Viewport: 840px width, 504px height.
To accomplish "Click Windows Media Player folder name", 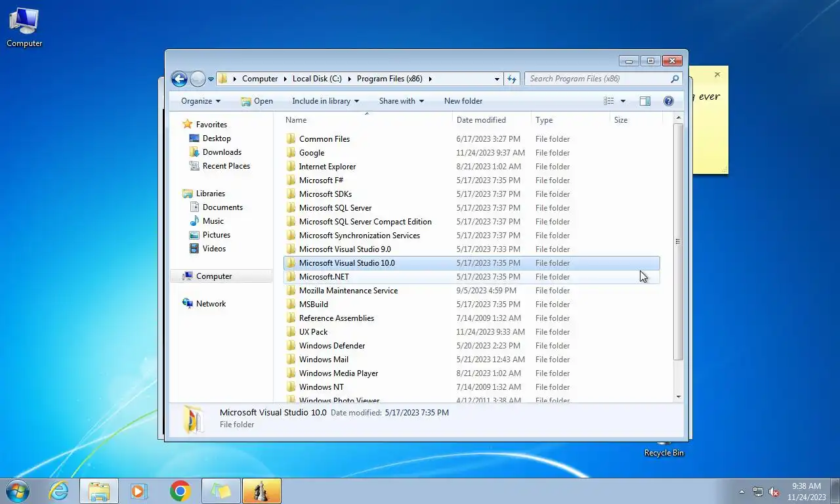I will [x=339, y=373].
